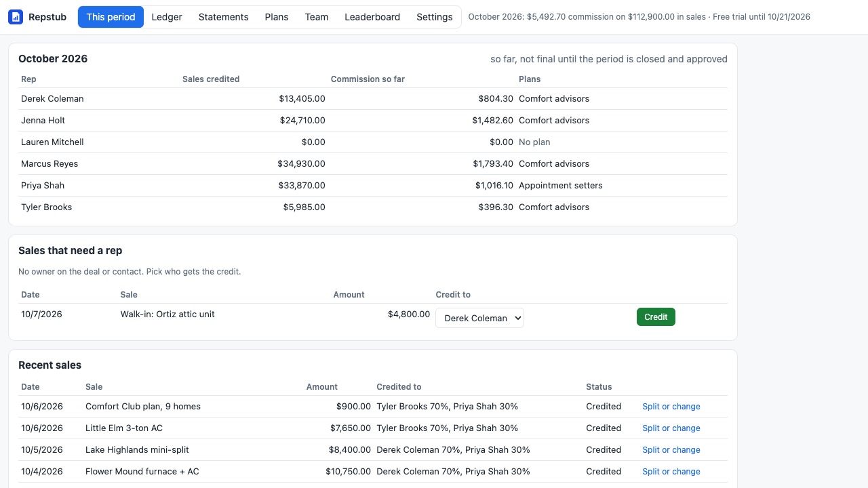
Task: Click Priya Shah's Appointment setters plan
Action: 561,186
